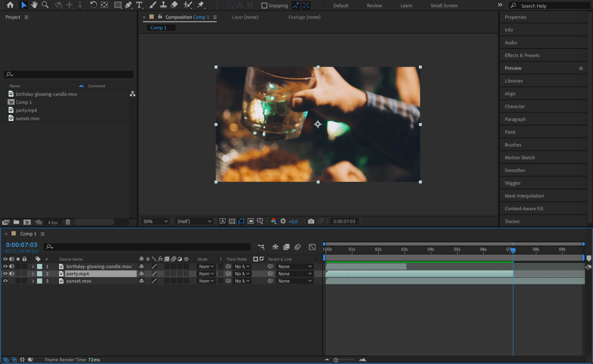Click the trash icon in Project panel
This screenshot has height=364, width=593.
[x=68, y=222]
